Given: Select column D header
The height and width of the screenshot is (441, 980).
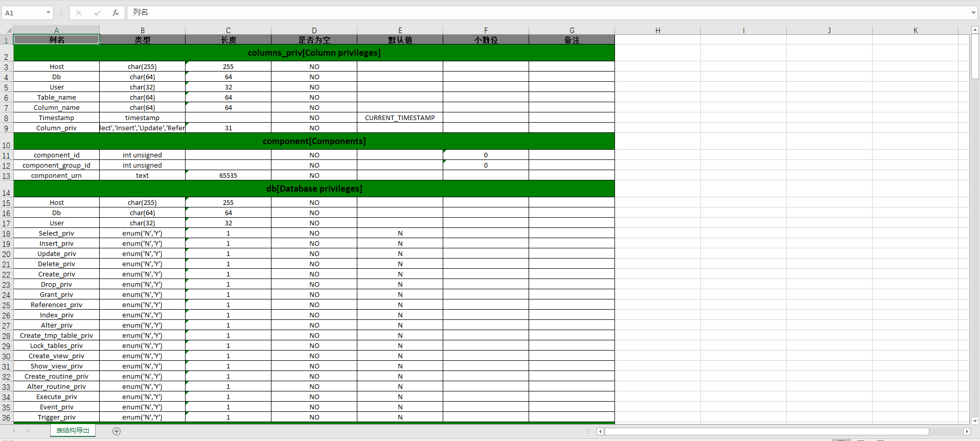Looking at the screenshot, I should point(314,30).
